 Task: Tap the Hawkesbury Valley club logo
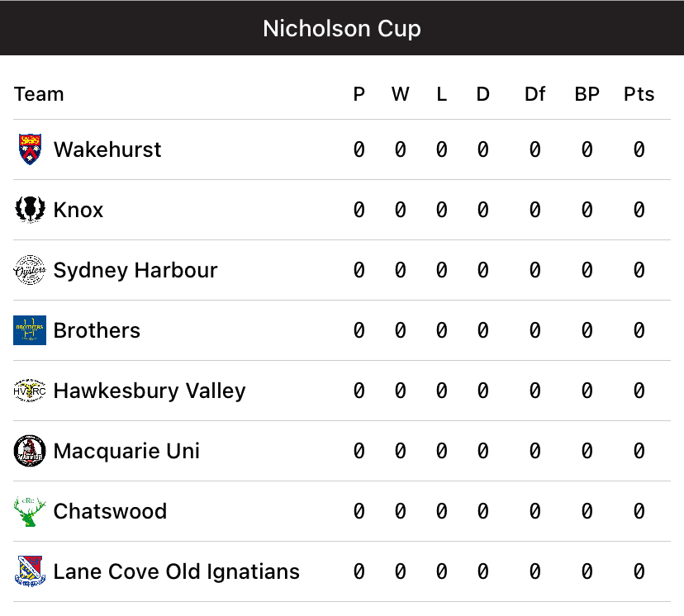pos(30,391)
